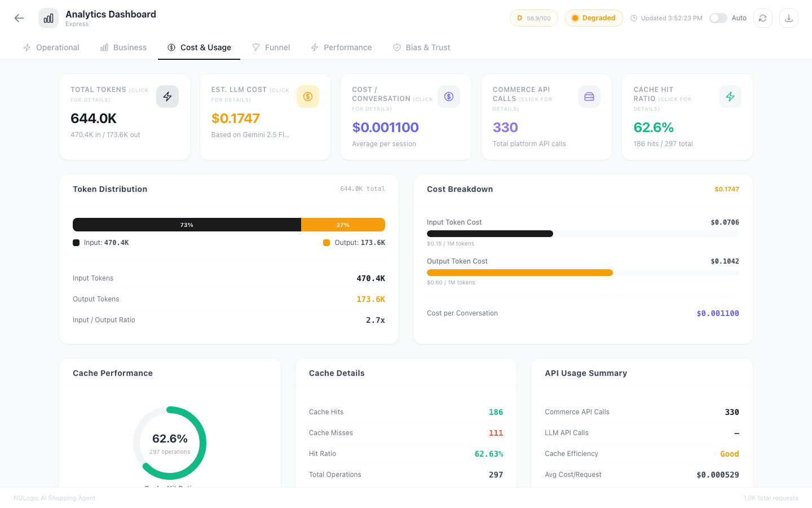The height and width of the screenshot is (508, 812).
Task: Click the back arrow icon
Action: click(x=19, y=18)
